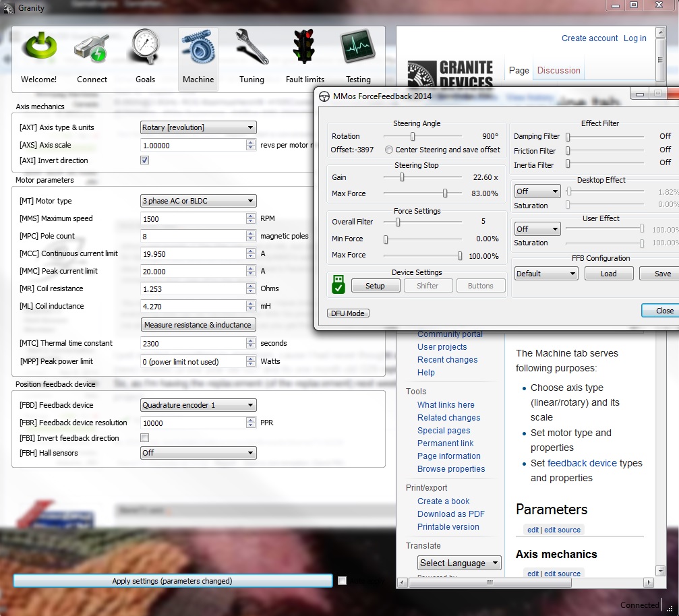The image size is (679, 616).
Task: Open the Hall sensors dropdown
Action: [x=198, y=453]
